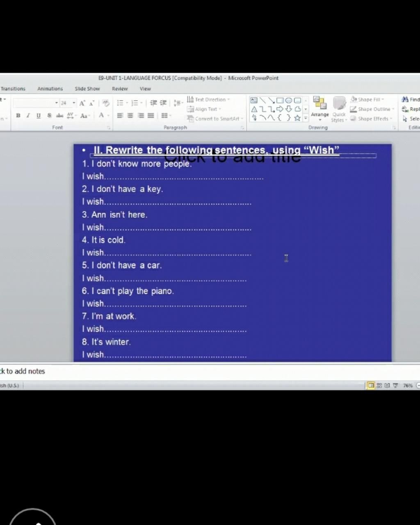Align text left
The image size is (420, 525).
pyautogui.click(x=120, y=116)
